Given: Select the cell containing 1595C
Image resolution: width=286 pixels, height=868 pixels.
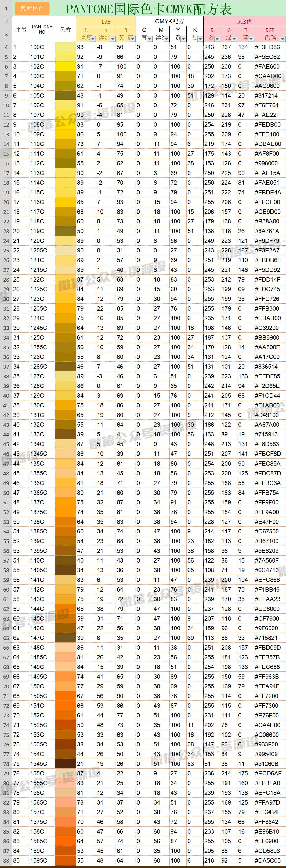Looking at the screenshot, I should (x=42, y=860).
